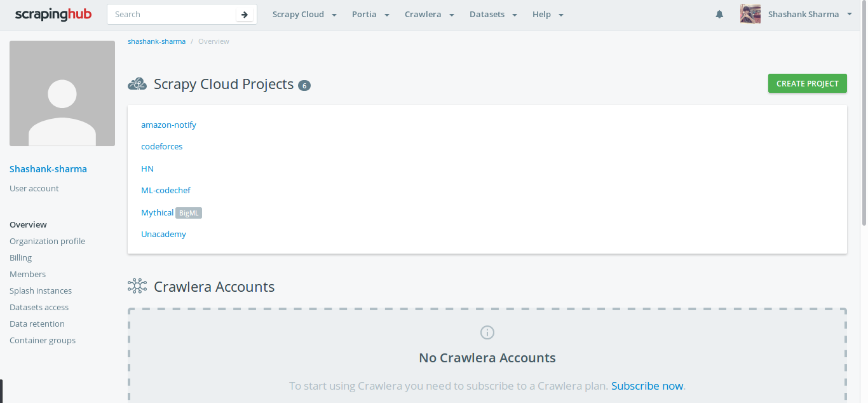Select Overview in the sidebar

point(28,224)
